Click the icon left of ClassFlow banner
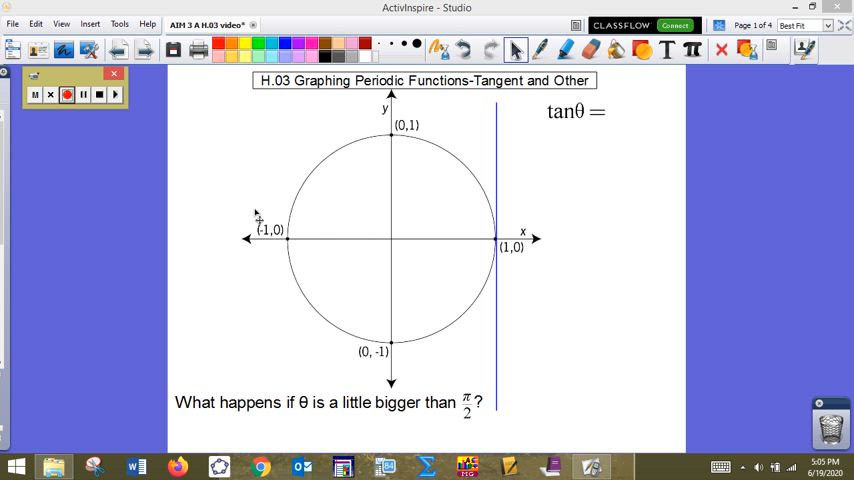The image size is (854, 480). [x=576, y=26]
